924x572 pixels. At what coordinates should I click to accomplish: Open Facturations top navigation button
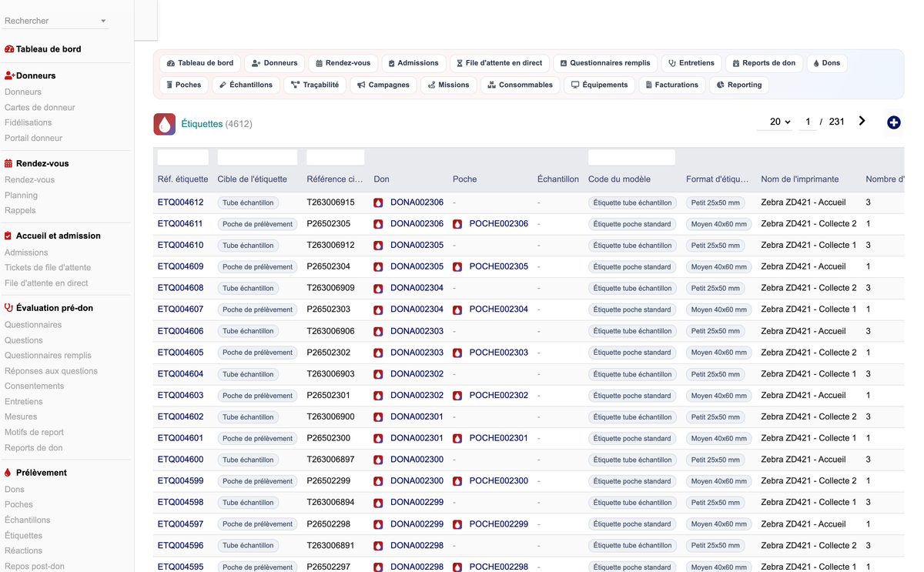(672, 85)
